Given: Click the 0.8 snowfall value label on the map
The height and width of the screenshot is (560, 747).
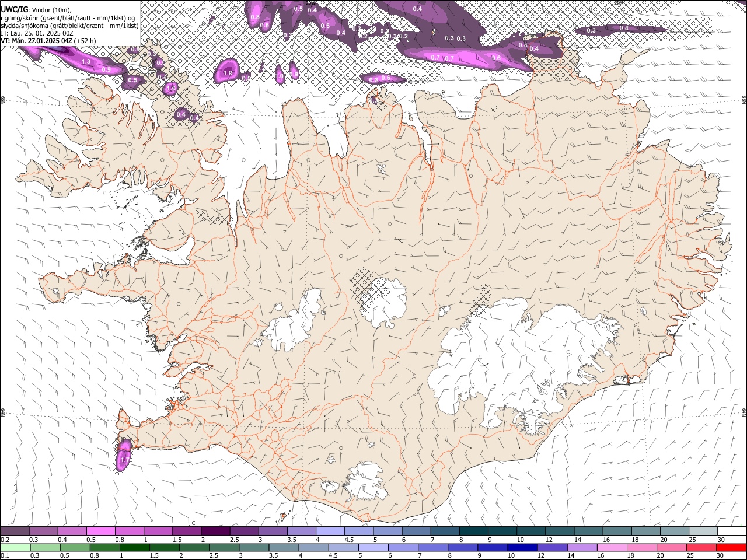Looking at the screenshot, I should [254, 17].
